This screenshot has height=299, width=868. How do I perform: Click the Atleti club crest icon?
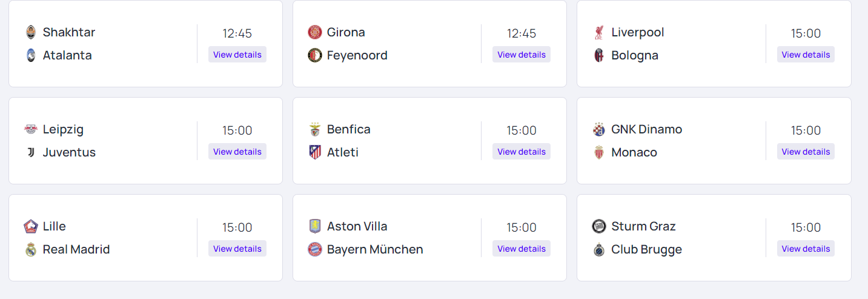314,152
